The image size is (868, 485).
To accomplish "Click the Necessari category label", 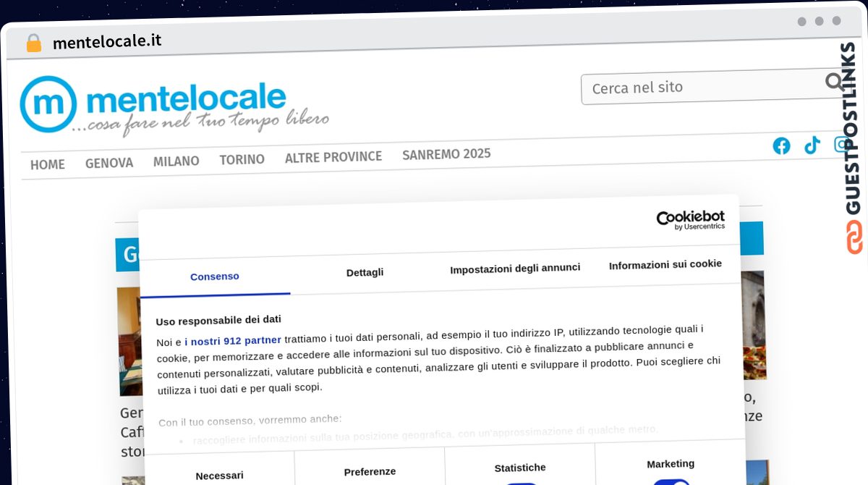I will 219,476.
